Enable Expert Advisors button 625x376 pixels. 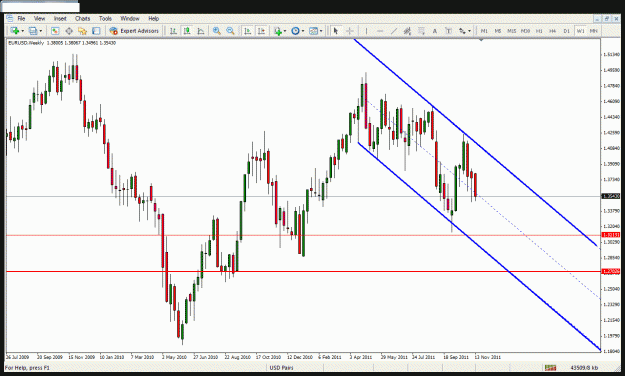[x=134, y=31]
